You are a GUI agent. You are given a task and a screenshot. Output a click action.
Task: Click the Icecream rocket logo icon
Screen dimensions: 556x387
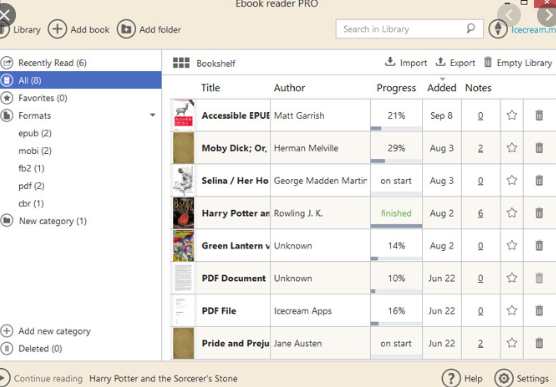(498, 29)
